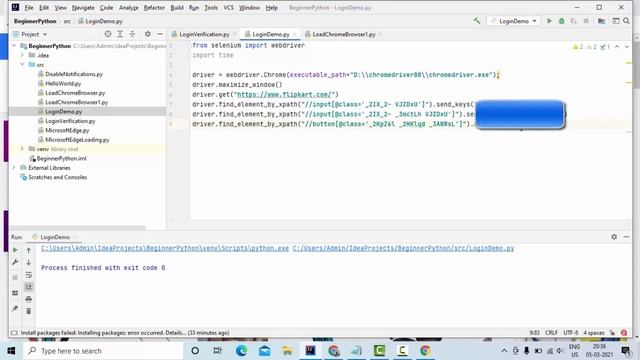
Task: Open Run panel settings gear
Action: point(614,237)
